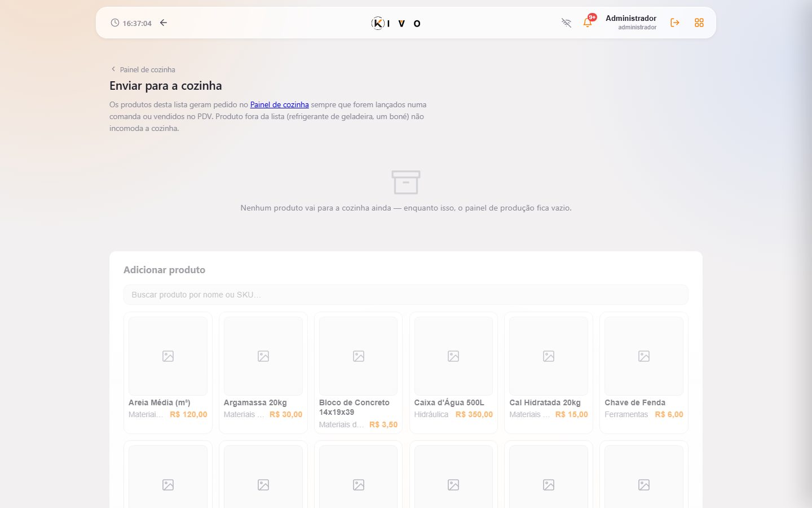Click the empty-state archive box icon
The height and width of the screenshot is (508, 812).
pos(406,182)
